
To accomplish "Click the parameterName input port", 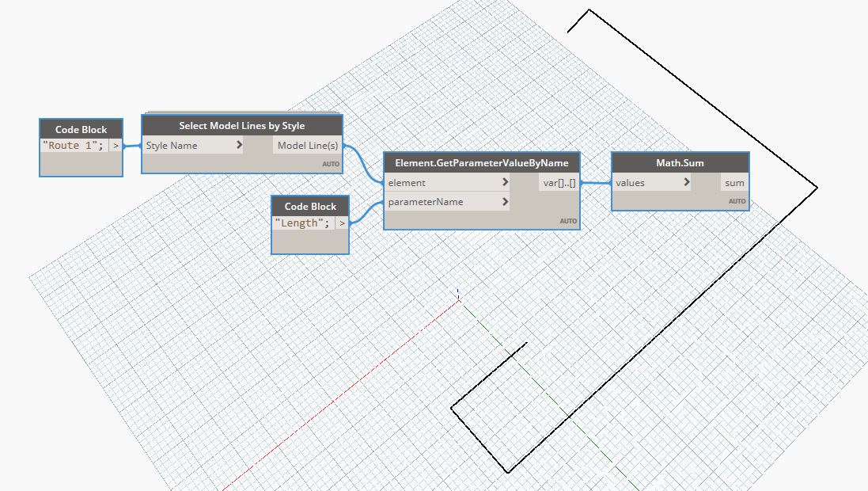I will pyautogui.click(x=447, y=202).
